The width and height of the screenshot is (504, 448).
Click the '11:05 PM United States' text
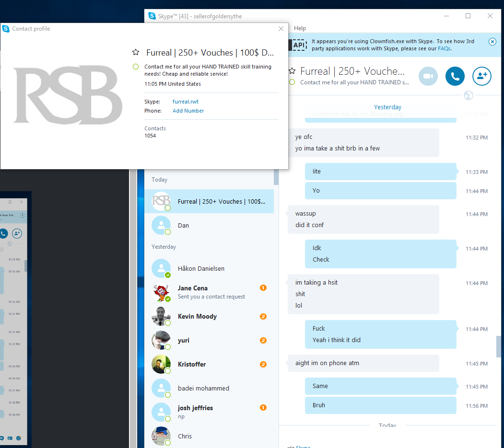(x=173, y=84)
